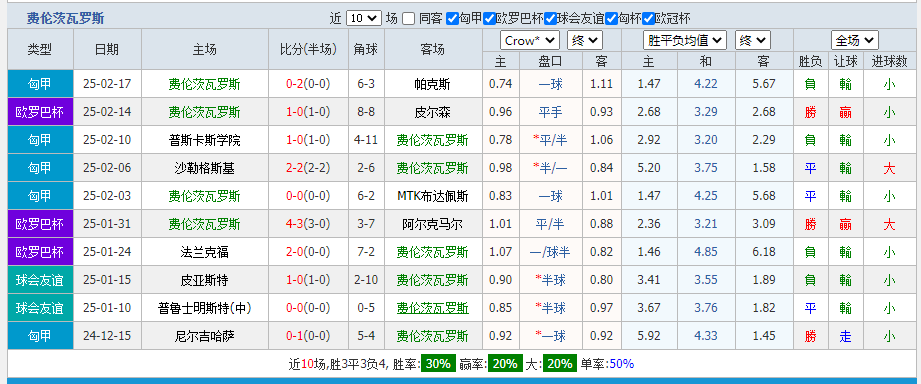Screen dimensions: 921x384
Task: Click draw odds 4.85 on 法兰克福 row
Action: click(705, 252)
